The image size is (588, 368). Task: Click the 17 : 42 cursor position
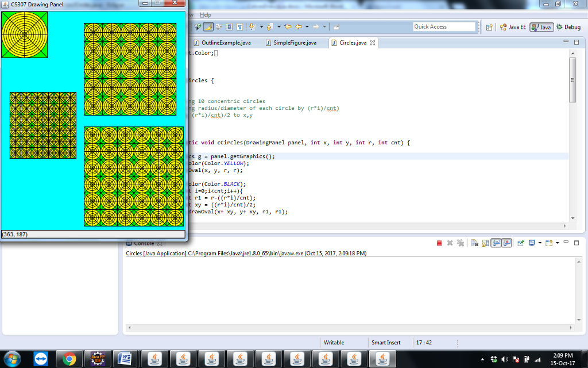click(424, 343)
